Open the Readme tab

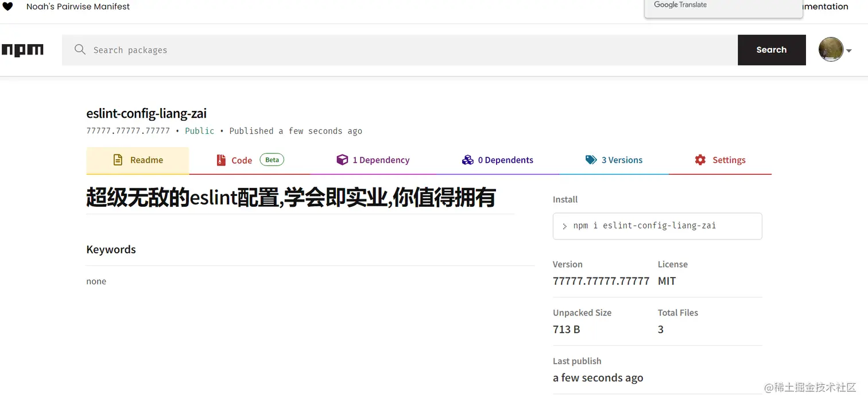click(x=138, y=160)
